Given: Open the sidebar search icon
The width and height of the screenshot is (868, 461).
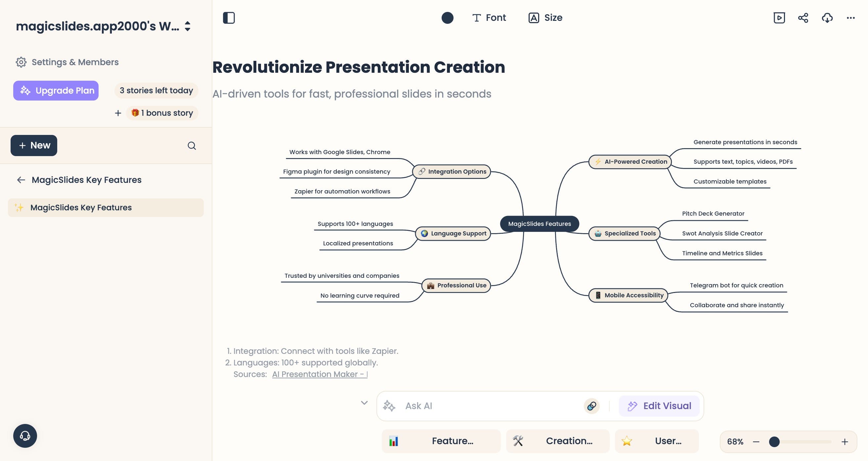Looking at the screenshot, I should [192, 145].
